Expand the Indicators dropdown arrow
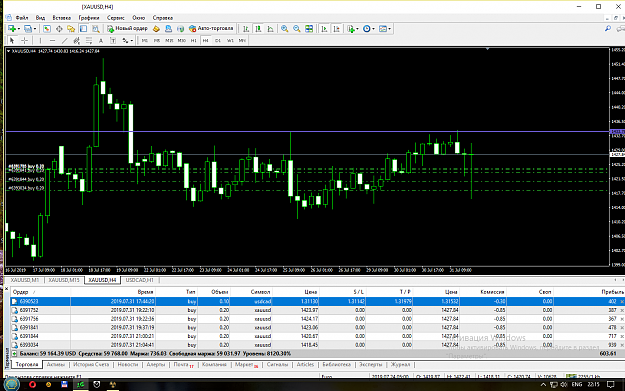 (x=358, y=29)
